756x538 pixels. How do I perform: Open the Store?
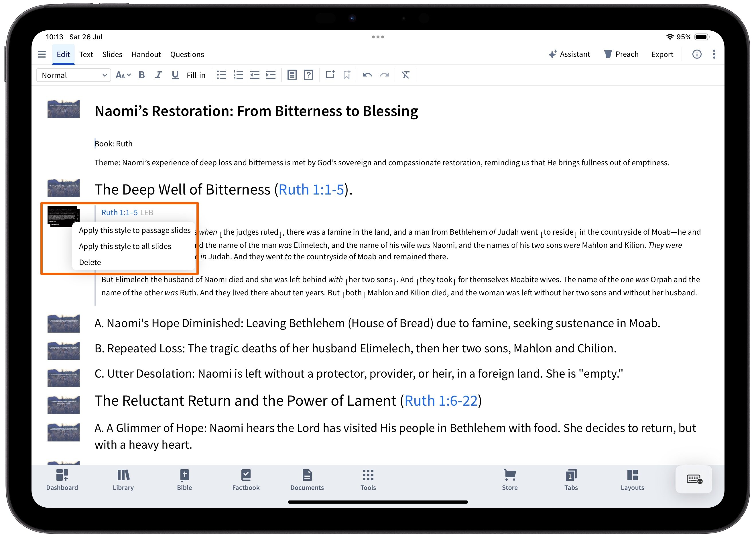pos(510,480)
